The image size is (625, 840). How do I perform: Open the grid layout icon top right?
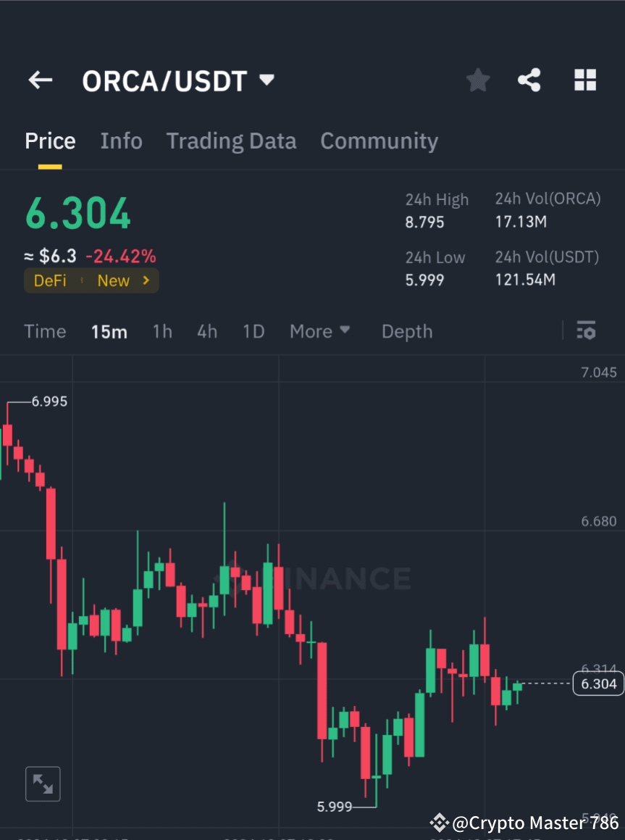coord(584,80)
